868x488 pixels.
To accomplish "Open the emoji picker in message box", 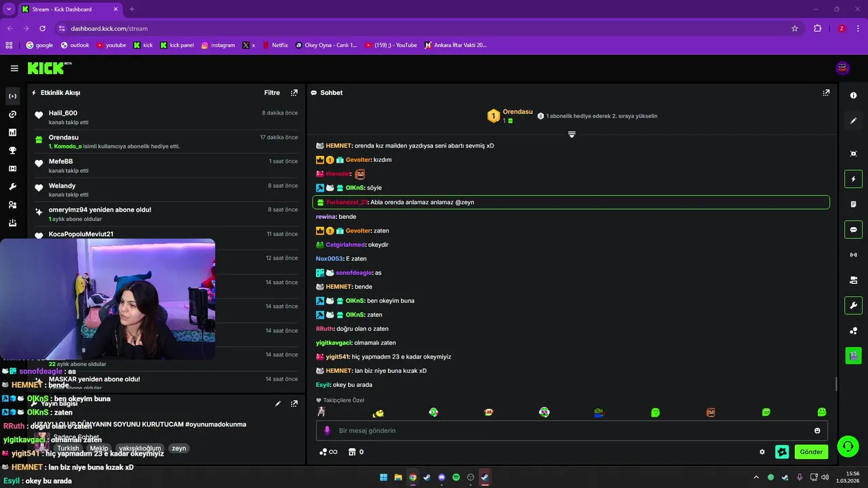I will click(817, 430).
